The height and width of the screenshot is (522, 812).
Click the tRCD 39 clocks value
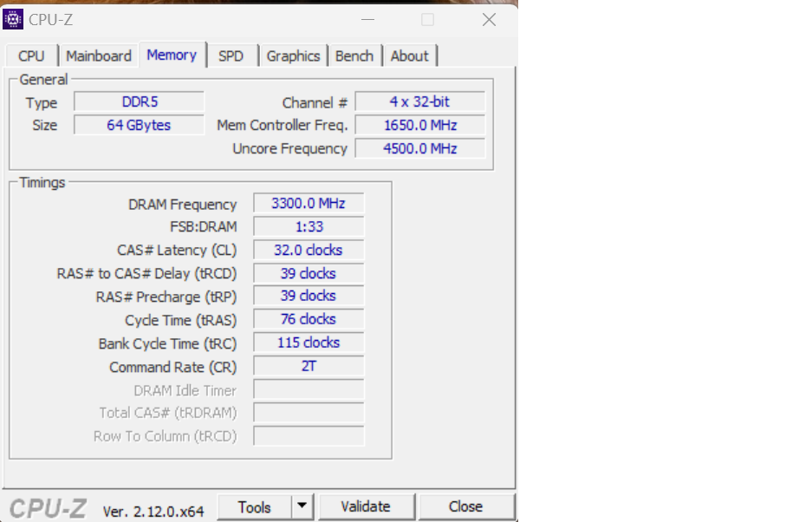coord(309,273)
